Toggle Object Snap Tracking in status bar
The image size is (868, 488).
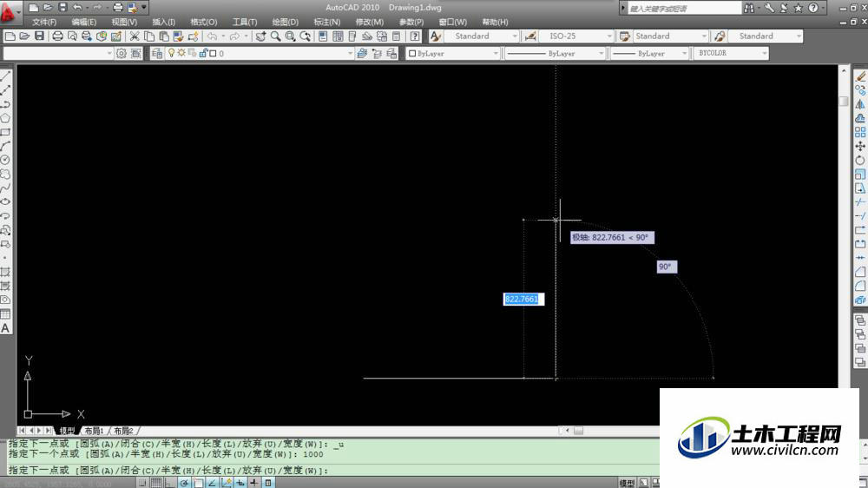212,483
